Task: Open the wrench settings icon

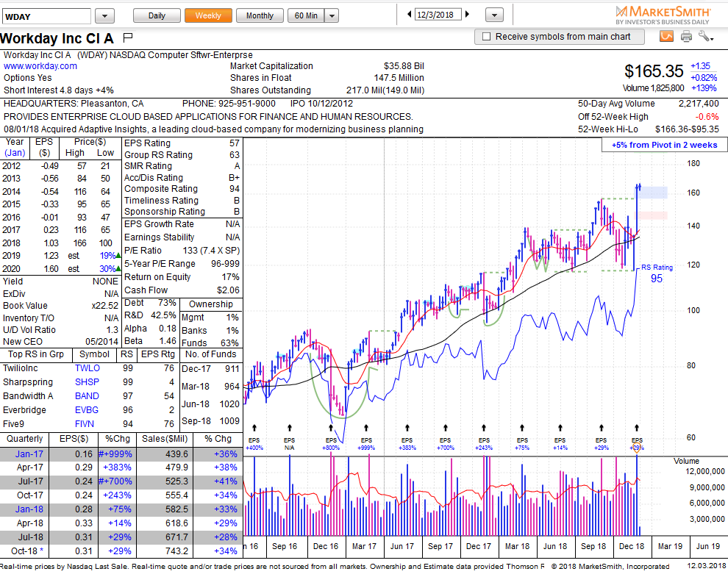Action: (706, 36)
